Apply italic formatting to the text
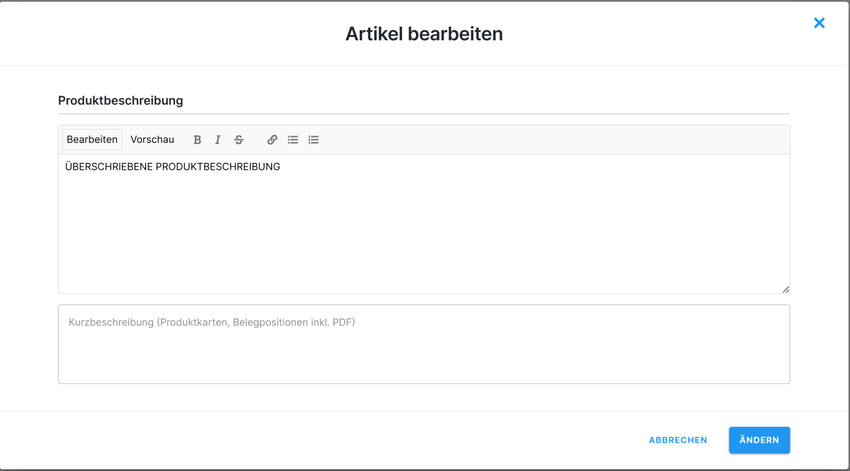Screen dimensions: 850x471 218,140
